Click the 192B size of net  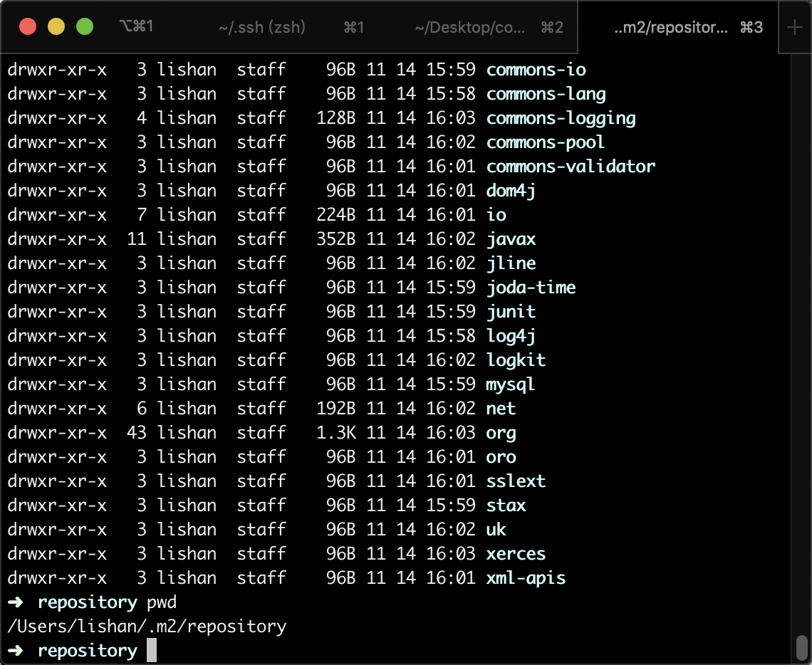pyautogui.click(x=336, y=408)
